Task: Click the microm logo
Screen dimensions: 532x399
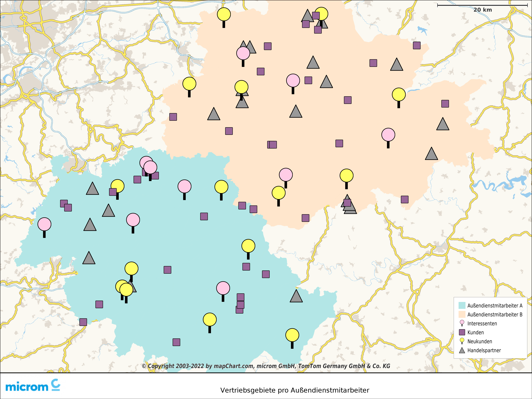Action: (33, 385)
